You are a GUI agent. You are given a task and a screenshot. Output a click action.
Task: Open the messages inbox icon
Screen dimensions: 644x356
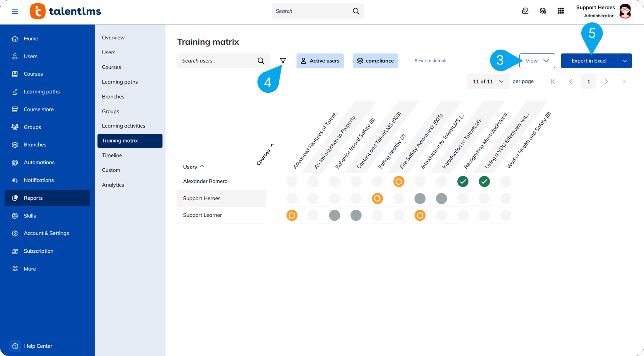525,11
